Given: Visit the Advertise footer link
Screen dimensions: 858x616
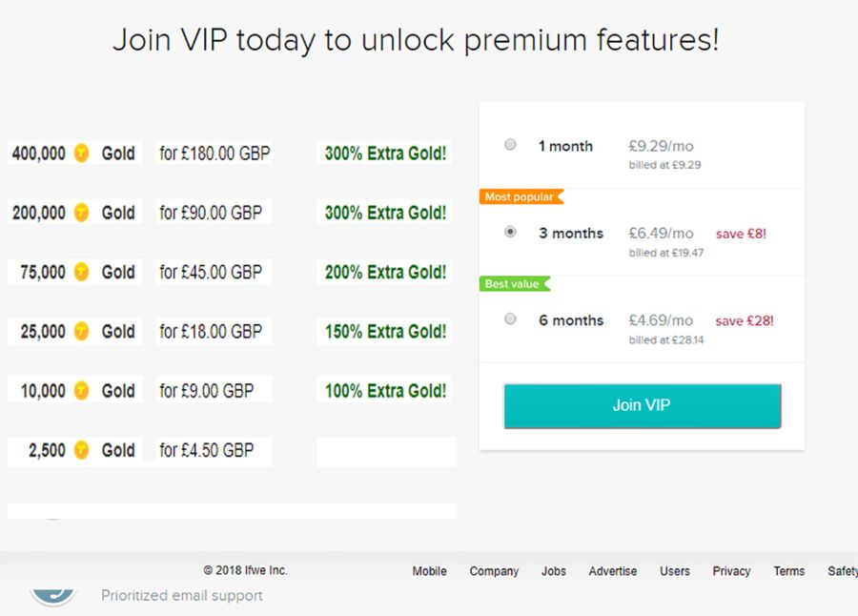Looking at the screenshot, I should 612,571.
